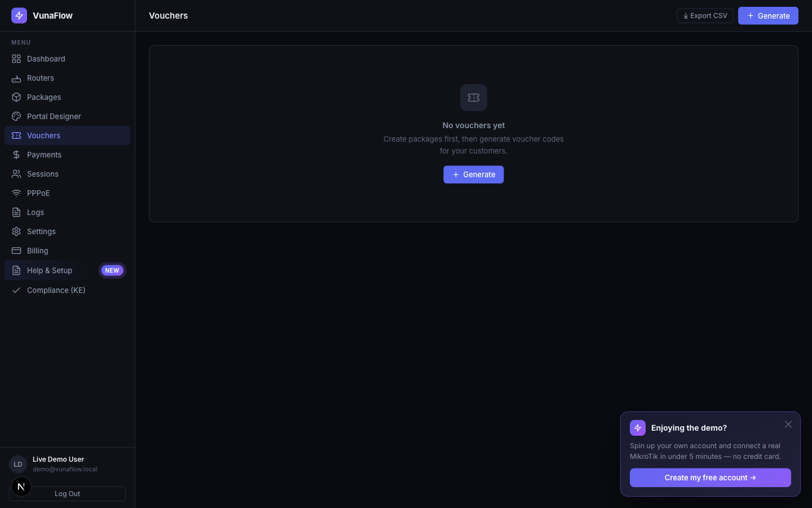This screenshot has width=812, height=508.
Task: Click the Routers device icon
Action: (x=16, y=78)
